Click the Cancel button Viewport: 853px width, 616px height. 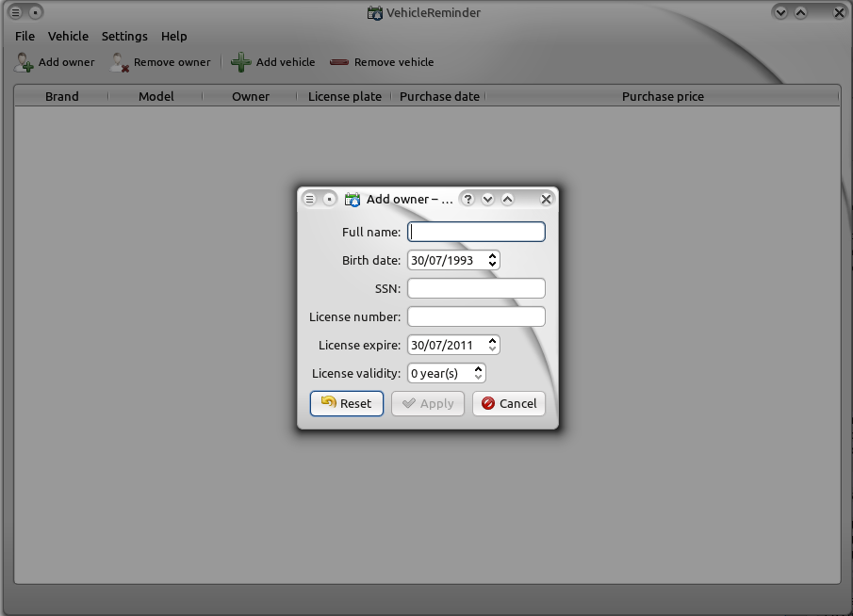coord(509,403)
